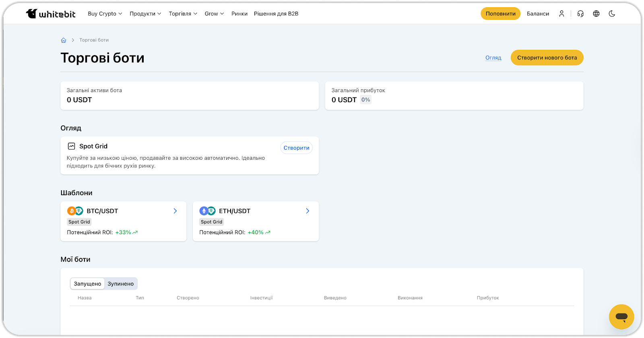The image size is (644, 338).
Task: Open the globe language selector
Action: click(596, 14)
